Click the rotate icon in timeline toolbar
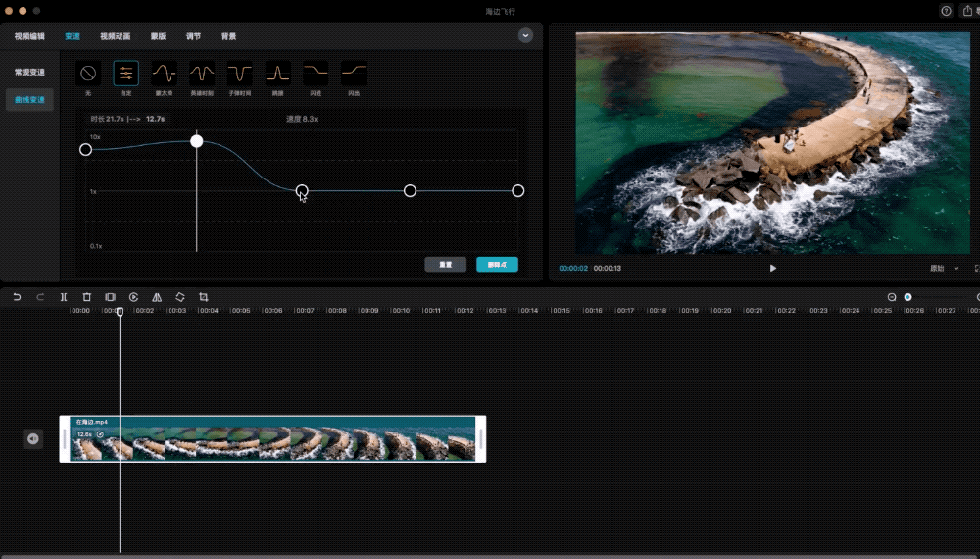This screenshot has height=559, width=980. [x=180, y=297]
